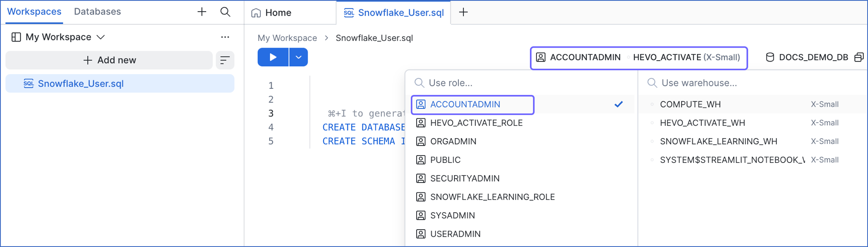Image resolution: width=868 pixels, height=247 pixels.
Task: Click line number 3 in the editor
Action: coord(271,114)
